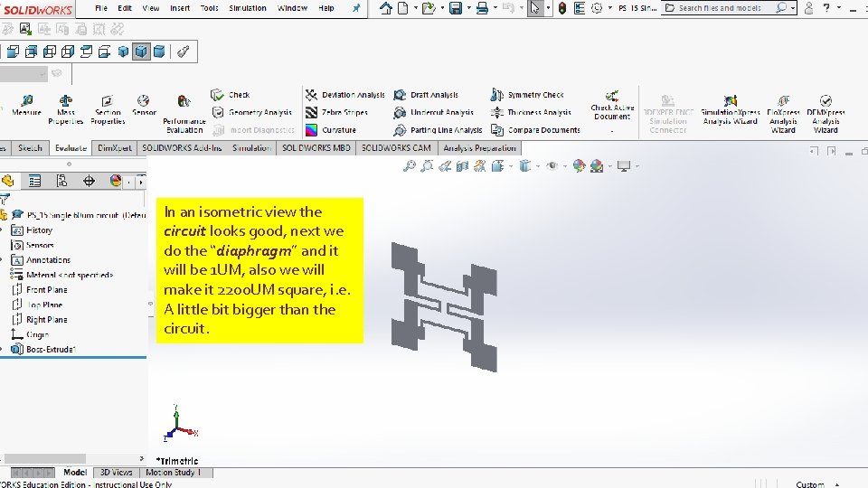Image resolution: width=868 pixels, height=488 pixels.
Task: Click the Open document icon
Action: (428, 8)
